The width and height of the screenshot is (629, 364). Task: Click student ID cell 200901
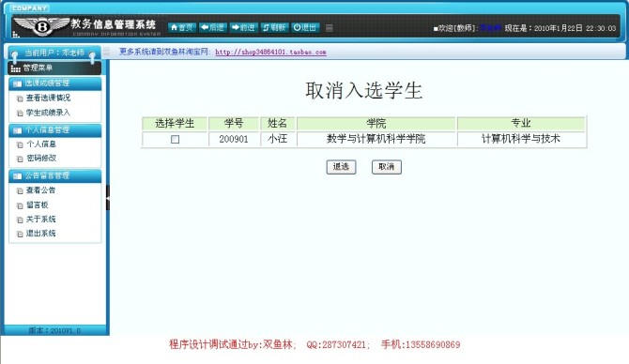point(234,139)
